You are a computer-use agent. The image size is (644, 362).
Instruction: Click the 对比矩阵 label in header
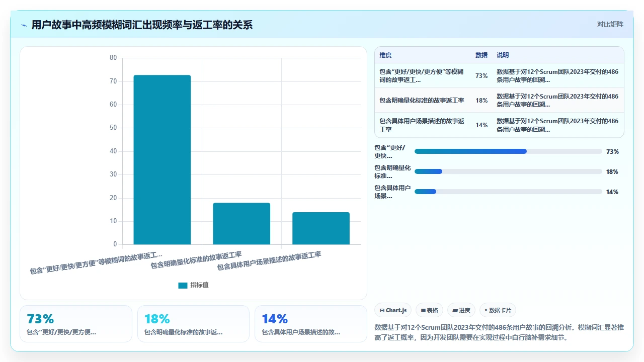610,25
